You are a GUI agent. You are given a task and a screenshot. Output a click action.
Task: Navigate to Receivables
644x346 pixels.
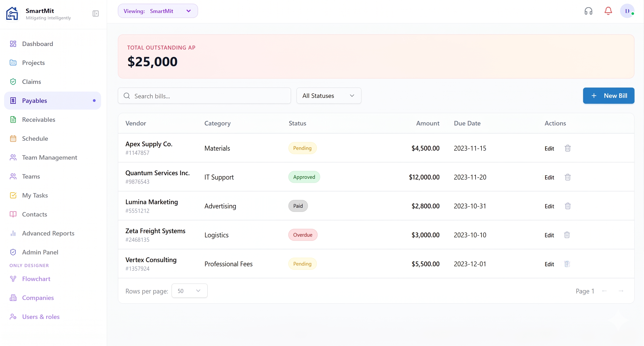point(52,120)
